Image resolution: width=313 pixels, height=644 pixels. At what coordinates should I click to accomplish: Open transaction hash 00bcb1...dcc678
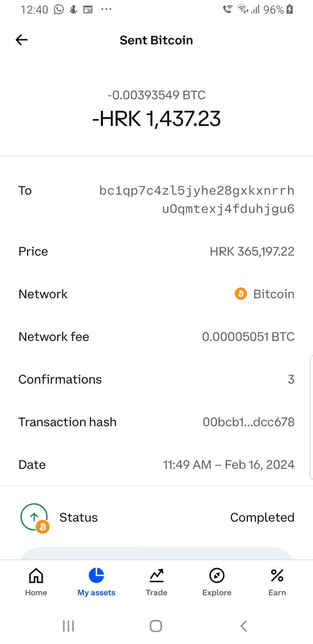(x=248, y=422)
